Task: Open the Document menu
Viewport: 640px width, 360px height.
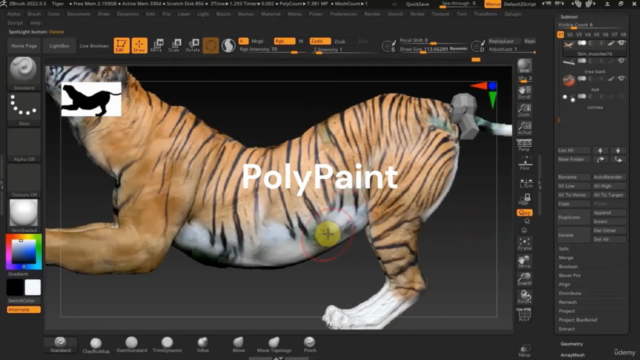Action: 79,14
